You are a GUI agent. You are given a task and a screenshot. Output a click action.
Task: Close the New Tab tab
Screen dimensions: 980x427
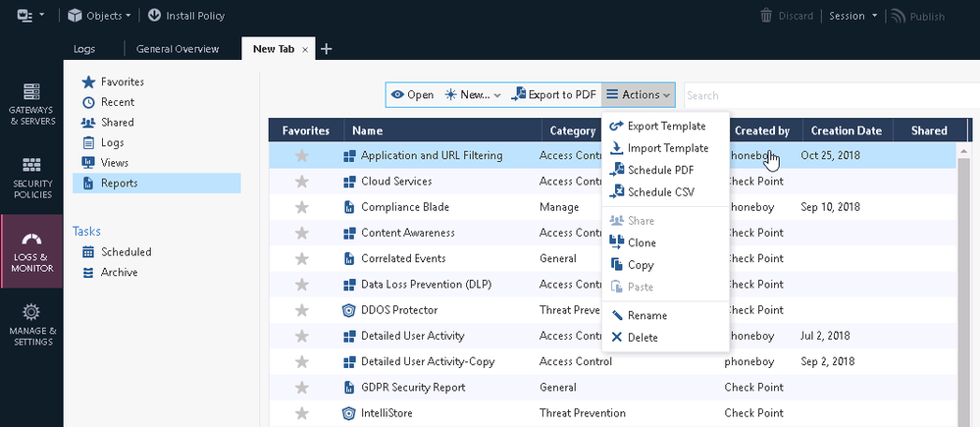tap(305, 49)
